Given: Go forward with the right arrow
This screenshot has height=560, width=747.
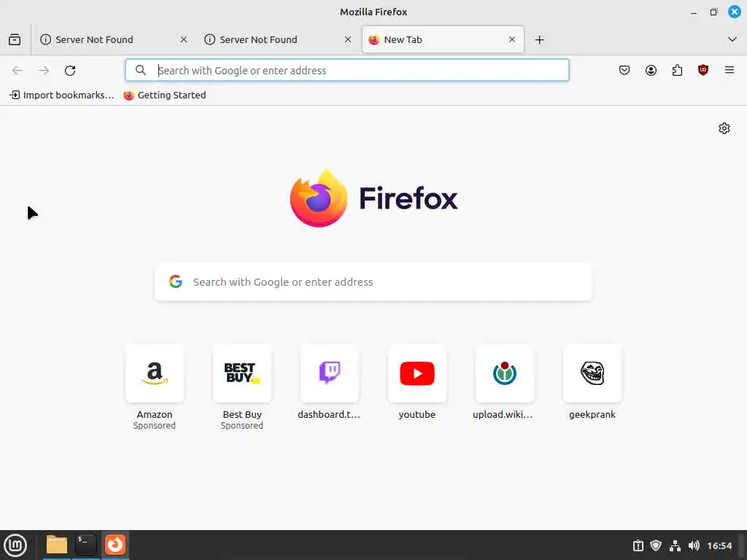Looking at the screenshot, I should click(44, 71).
